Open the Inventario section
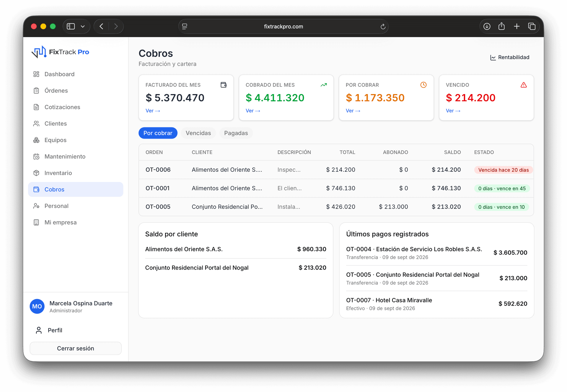The height and width of the screenshot is (392, 567). [76, 173]
